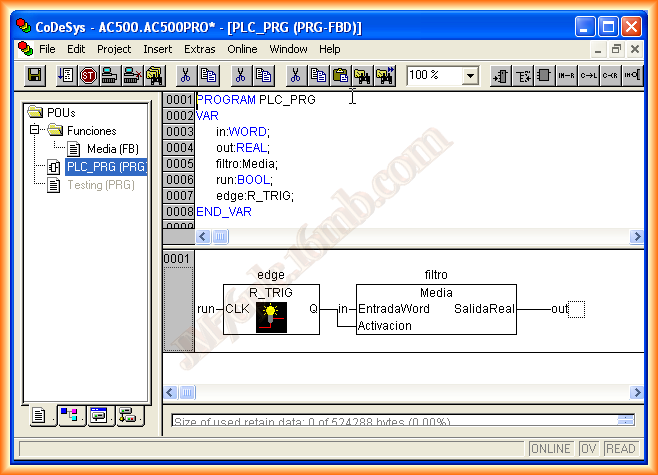Open the Extras menu

(200, 49)
